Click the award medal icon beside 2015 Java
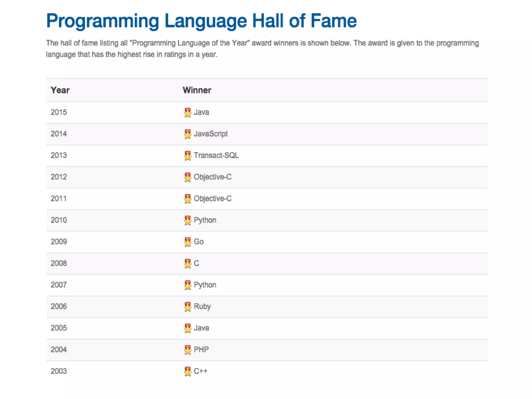 pos(187,112)
